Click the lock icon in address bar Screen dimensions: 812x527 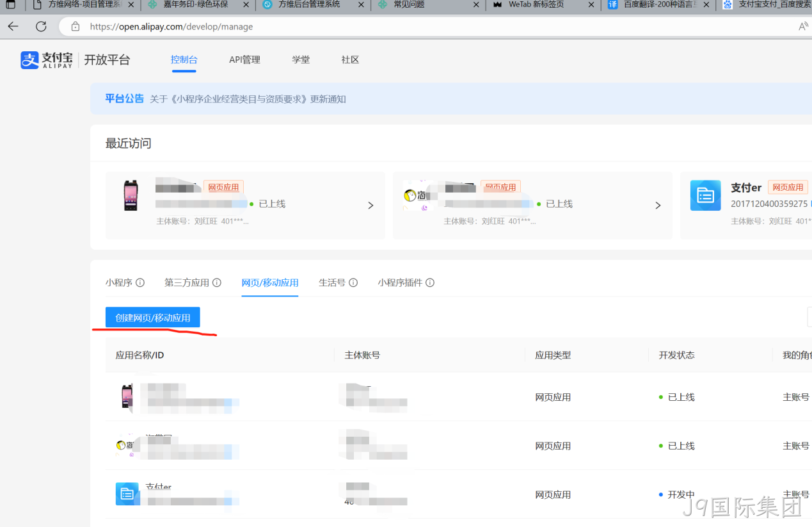click(76, 26)
